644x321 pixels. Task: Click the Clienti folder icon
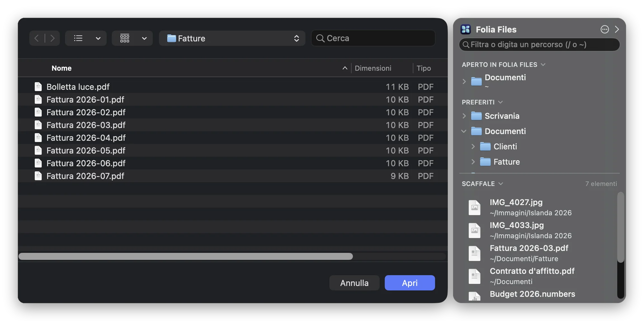pos(485,146)
